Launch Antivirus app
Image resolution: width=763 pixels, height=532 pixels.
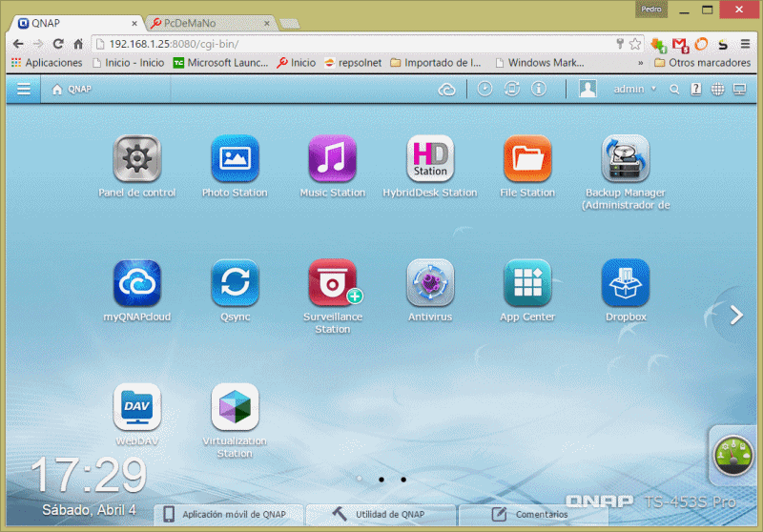[430, 283]
